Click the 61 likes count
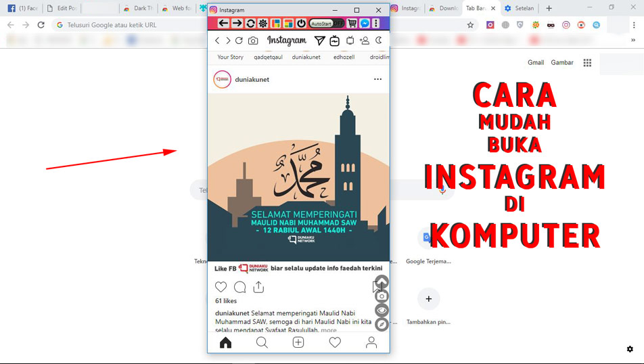 pos(226,300)
